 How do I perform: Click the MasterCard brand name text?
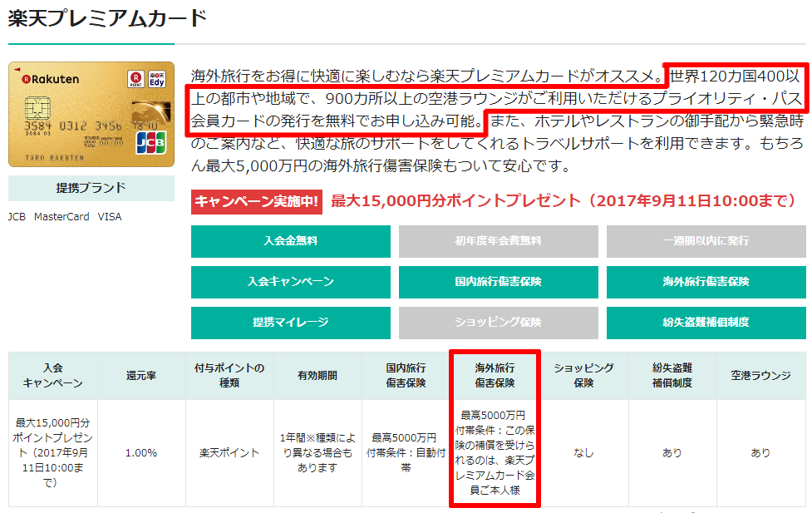tap(62, 217)
